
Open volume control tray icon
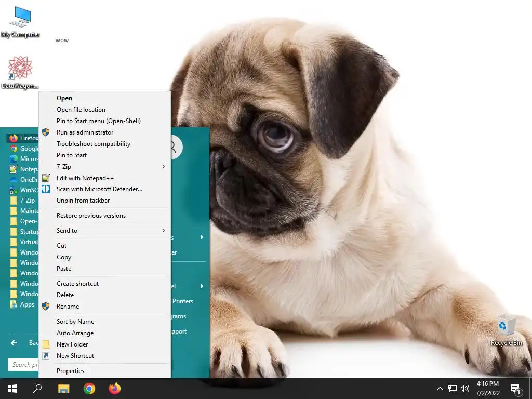(465, 389)
